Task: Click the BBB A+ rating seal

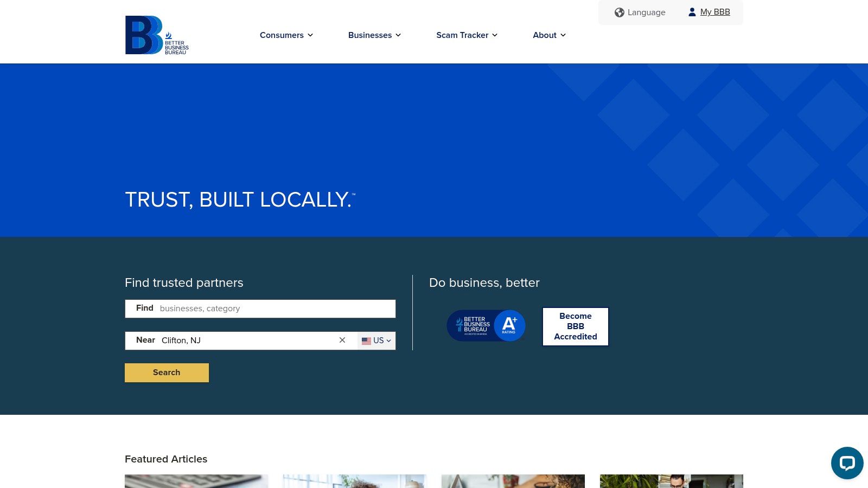Action: point(486,325)
